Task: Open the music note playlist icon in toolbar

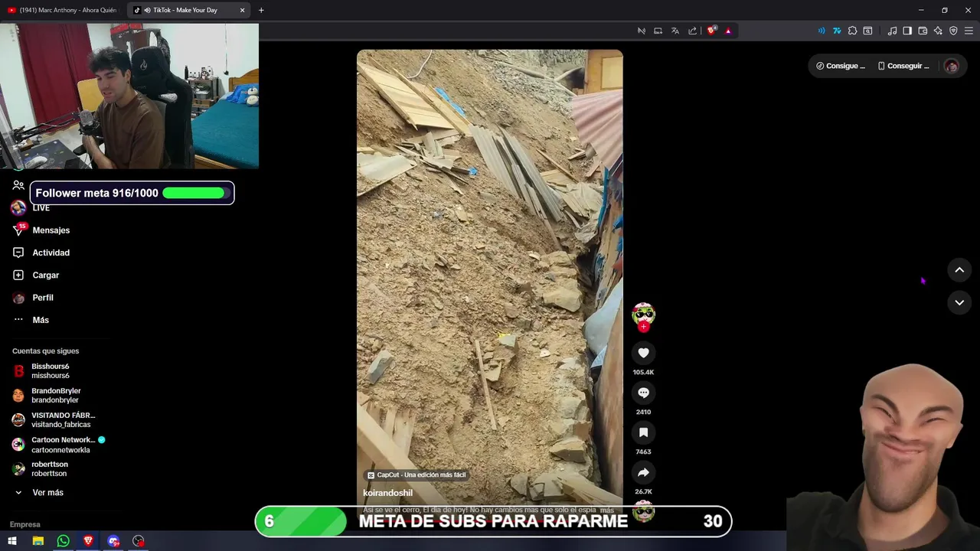Action: [892, 31]
